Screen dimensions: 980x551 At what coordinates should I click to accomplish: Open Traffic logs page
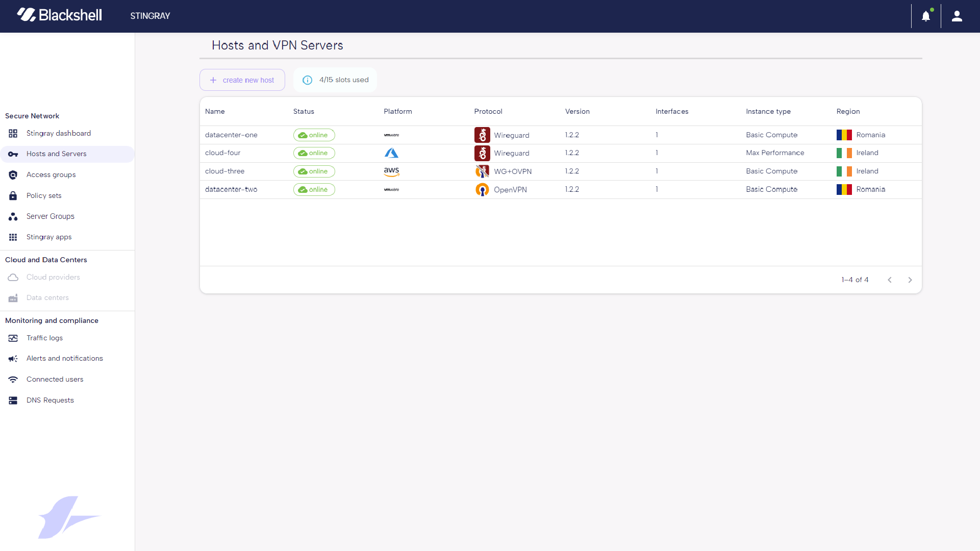pos(44,338)
